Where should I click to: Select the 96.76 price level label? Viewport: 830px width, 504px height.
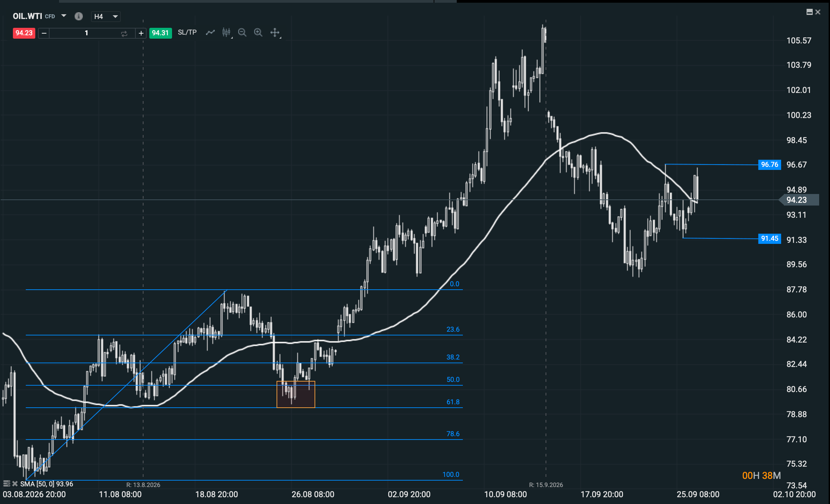769,165
